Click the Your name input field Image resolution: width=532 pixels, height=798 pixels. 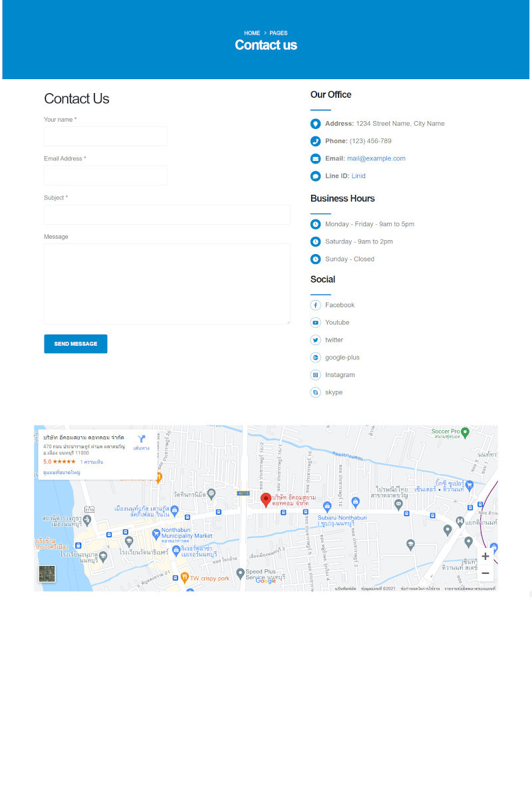point(105,136)
